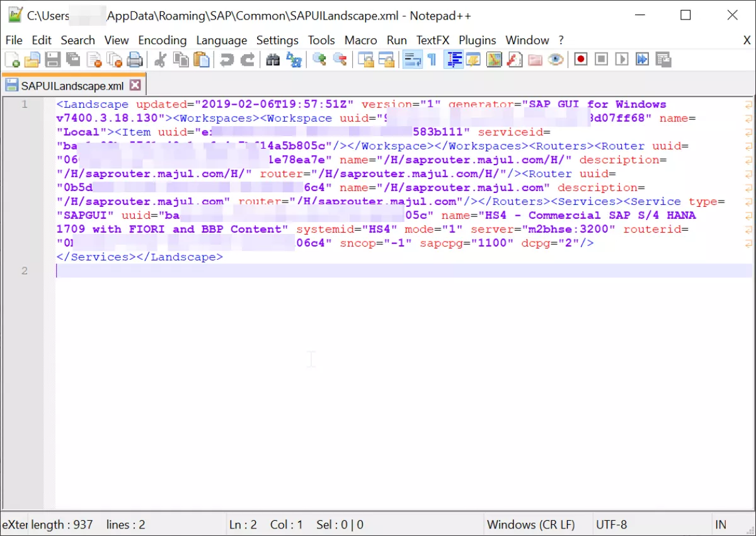
Task: Create a new file with the New toolbar icon
Action: click(12, 60)
